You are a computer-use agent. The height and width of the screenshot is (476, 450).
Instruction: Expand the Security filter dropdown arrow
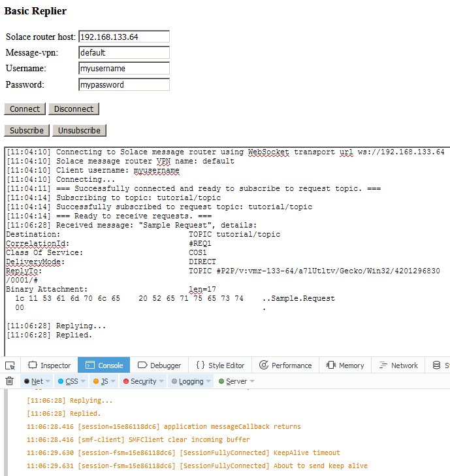point(161,381)
